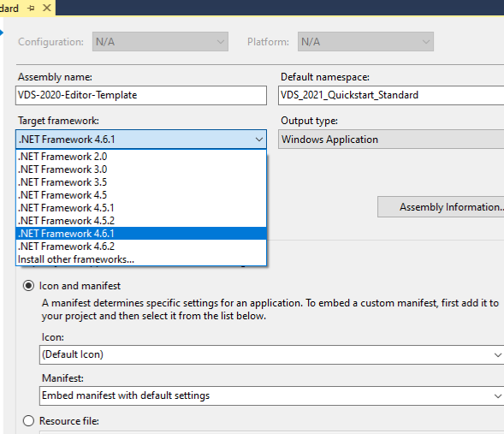Open the Manifest embed settings dropdown

[x=271, y=395]
